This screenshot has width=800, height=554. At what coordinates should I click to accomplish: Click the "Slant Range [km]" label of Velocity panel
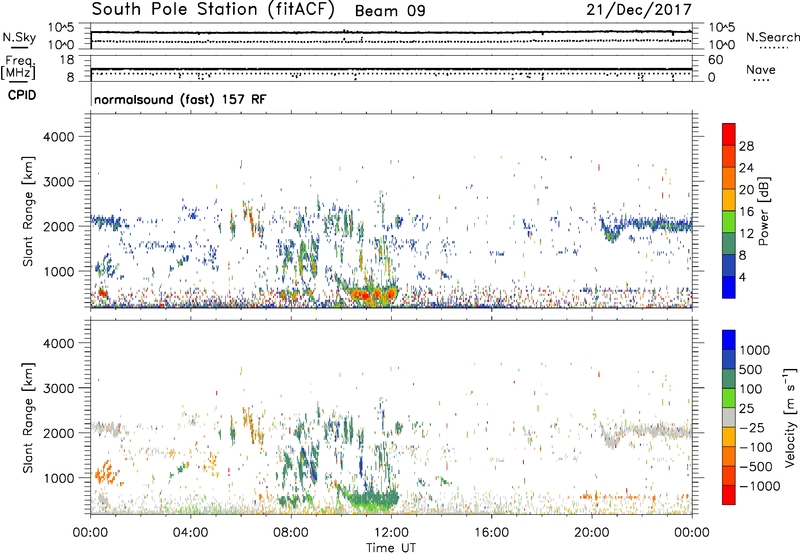[28, 418]
